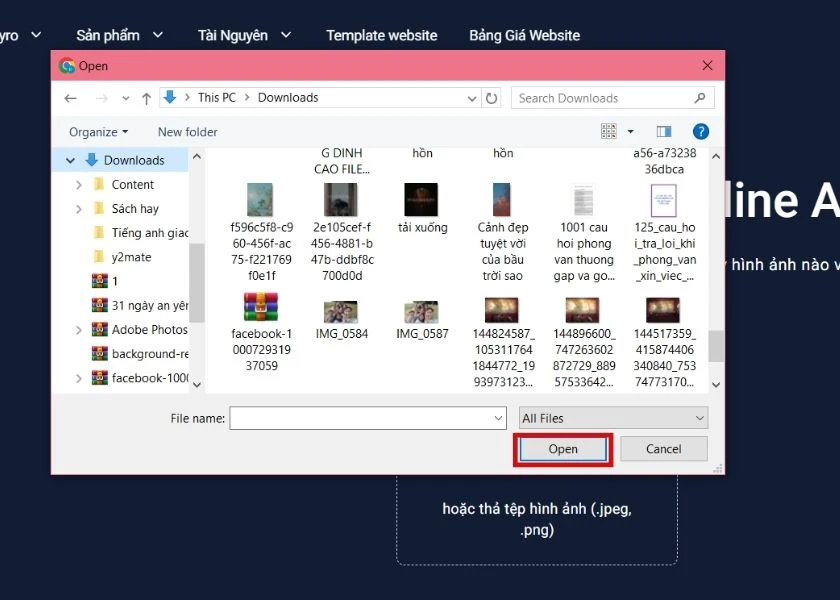840x600 pixels.
Task: Toggle the preview pane icon
Action: coord(664,132)
